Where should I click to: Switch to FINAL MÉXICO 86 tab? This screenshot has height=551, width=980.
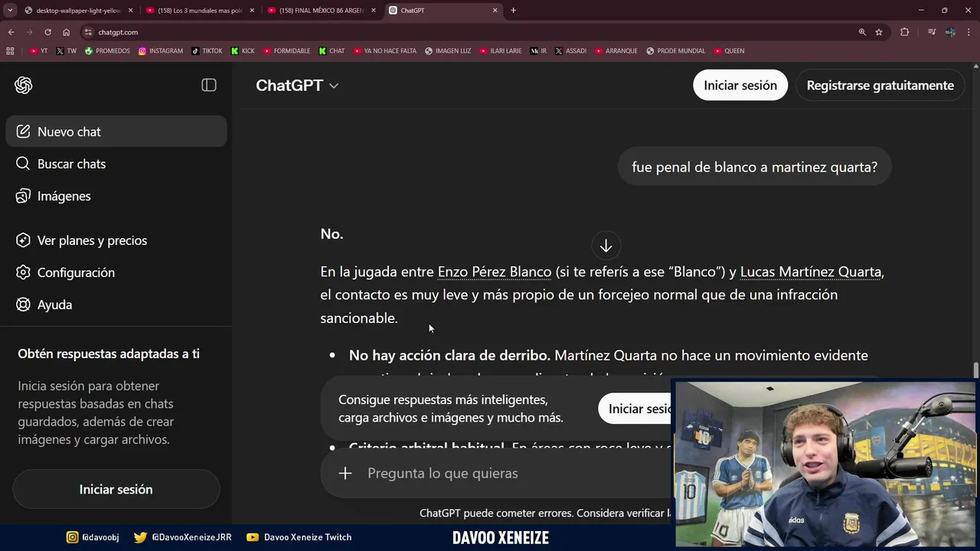point(322,11)
